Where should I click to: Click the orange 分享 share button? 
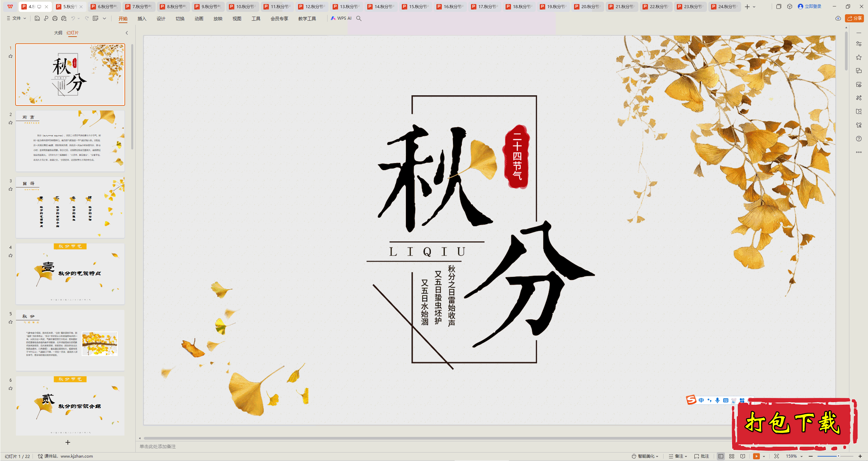[x=854, y=18]
